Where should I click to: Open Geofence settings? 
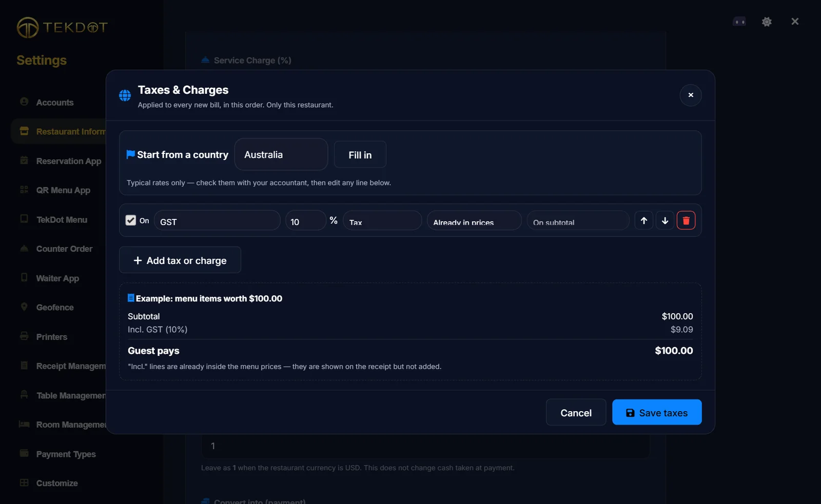click(55, 308)
